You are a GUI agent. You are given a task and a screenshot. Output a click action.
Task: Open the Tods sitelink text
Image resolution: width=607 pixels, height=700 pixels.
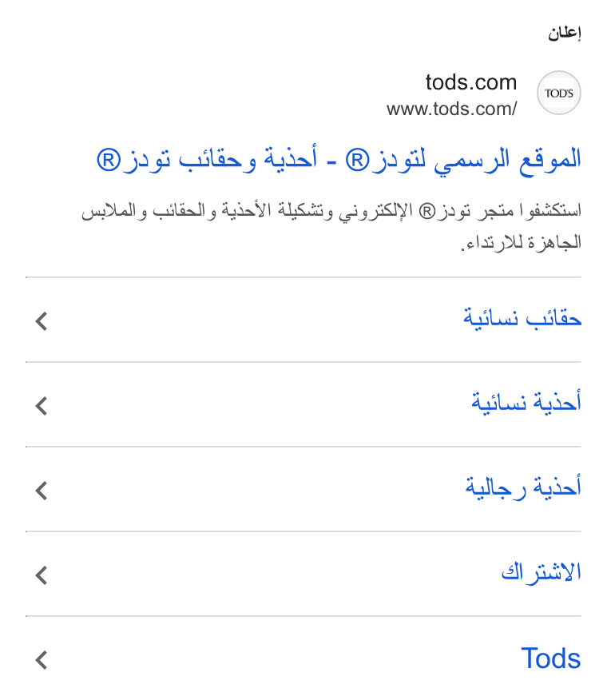[551, 658]
